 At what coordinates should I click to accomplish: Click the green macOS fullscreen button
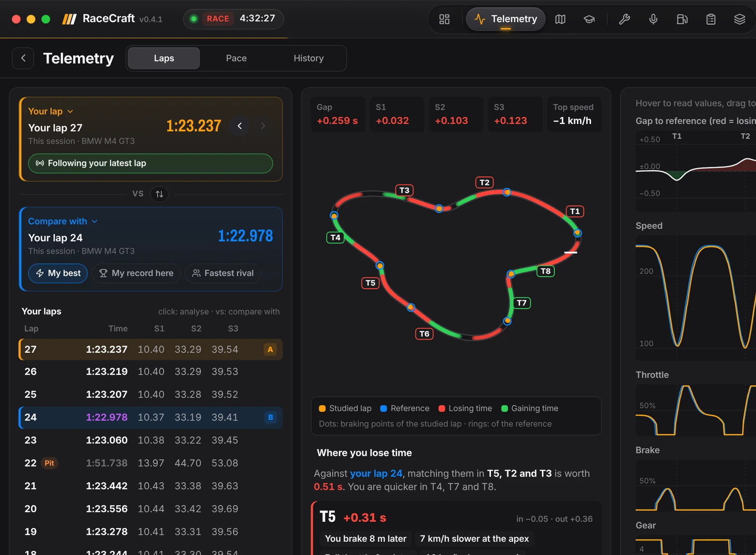46,19
